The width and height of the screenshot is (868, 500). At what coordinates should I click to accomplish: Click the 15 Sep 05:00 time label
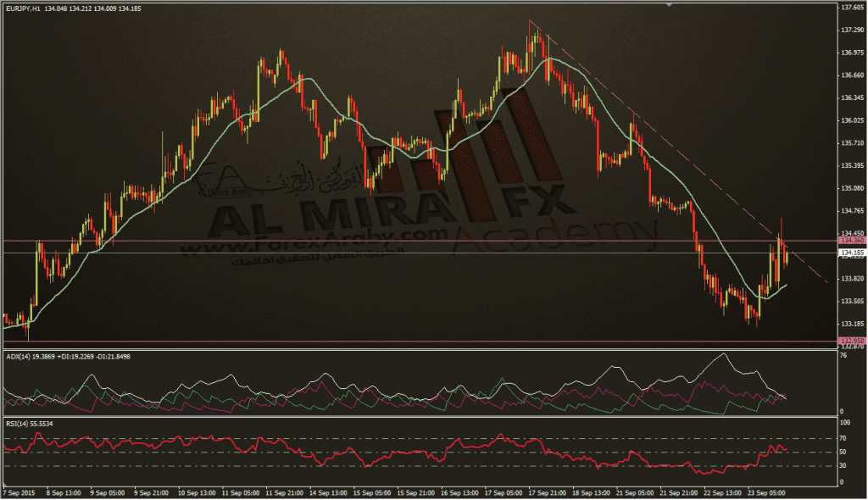pyautogui.click(x=372, y=493)
